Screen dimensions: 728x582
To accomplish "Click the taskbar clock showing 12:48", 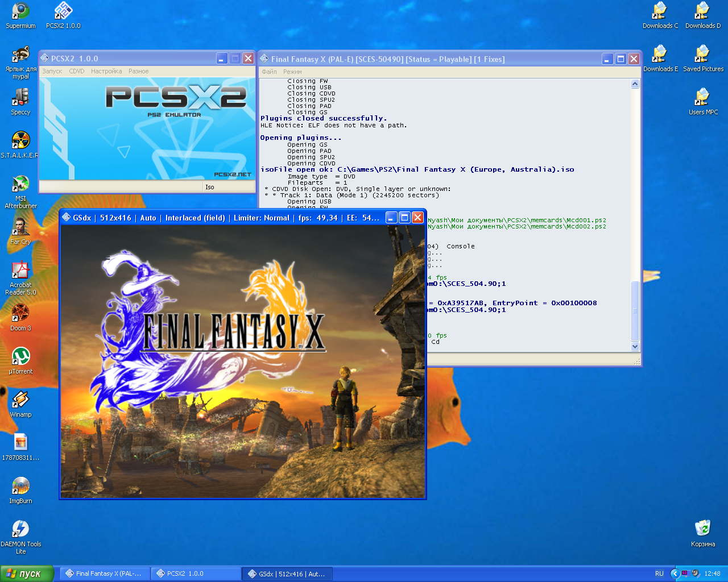I will click(712, 573).
